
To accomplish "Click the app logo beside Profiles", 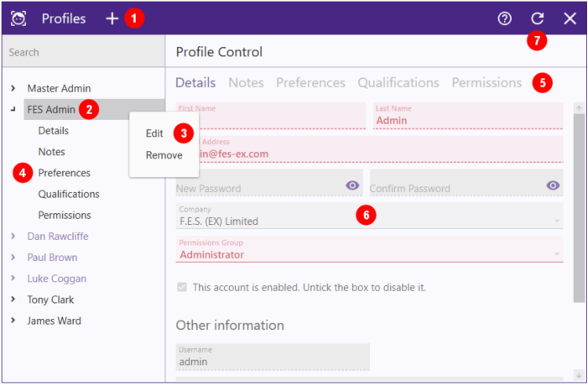I will (18, 18).
